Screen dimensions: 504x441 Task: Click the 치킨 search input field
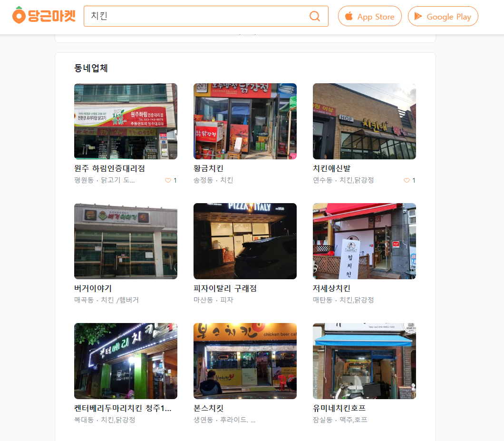(x=190, y=16)
